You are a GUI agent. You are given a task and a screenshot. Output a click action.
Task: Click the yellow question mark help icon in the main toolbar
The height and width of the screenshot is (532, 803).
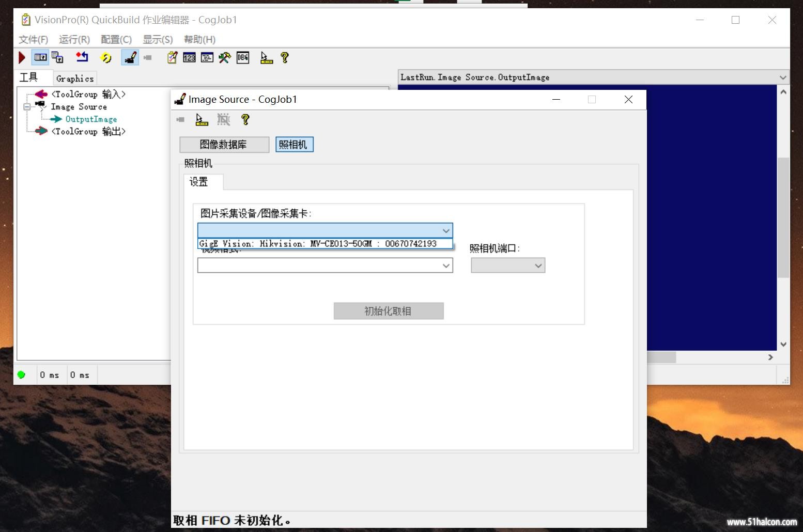point(285,58)
